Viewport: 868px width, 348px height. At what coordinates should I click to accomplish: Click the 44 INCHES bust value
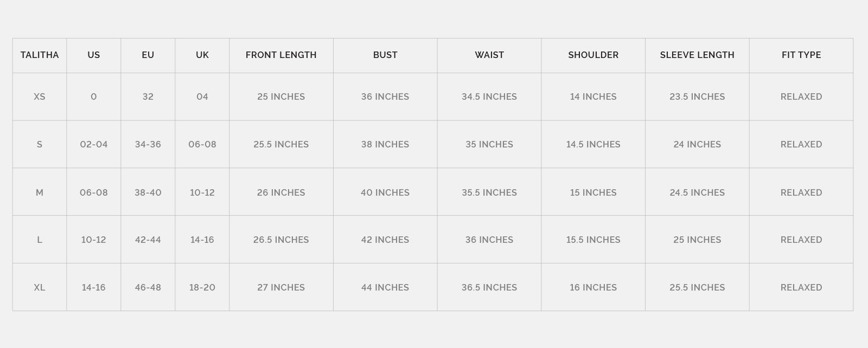point(385,287)
